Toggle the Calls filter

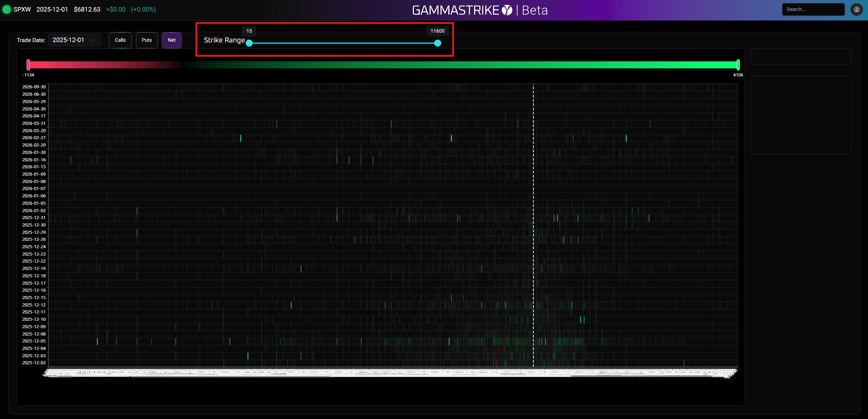(x=120, y=40)
